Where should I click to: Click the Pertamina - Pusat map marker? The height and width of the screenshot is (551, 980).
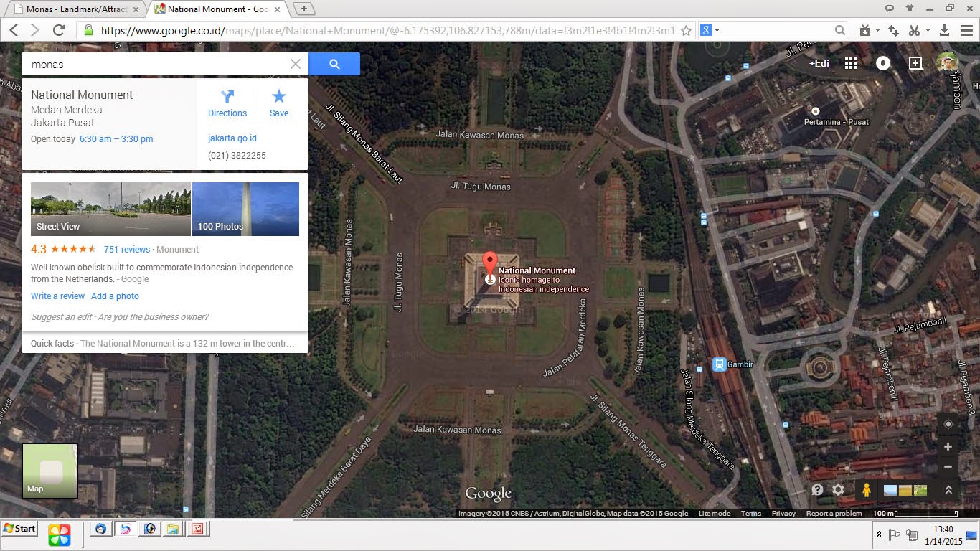[816, 110]
